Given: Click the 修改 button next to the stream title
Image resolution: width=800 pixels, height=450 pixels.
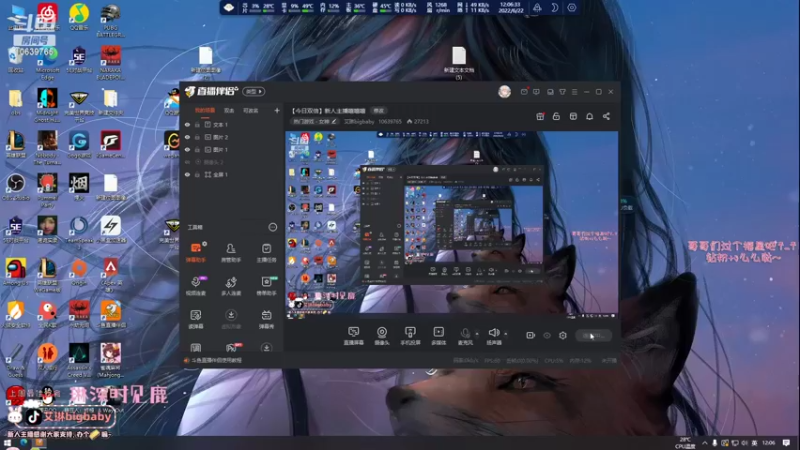Looking at the screenshot, I should point(378,111).
